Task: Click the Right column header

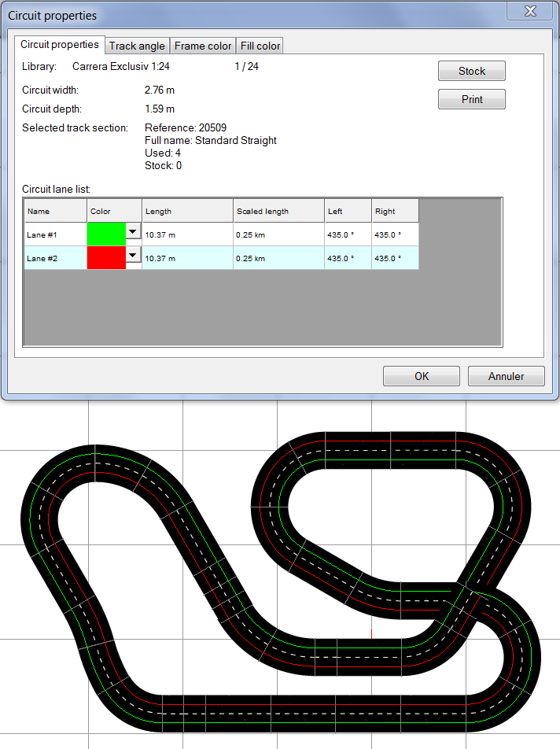Action: [395, 211]
